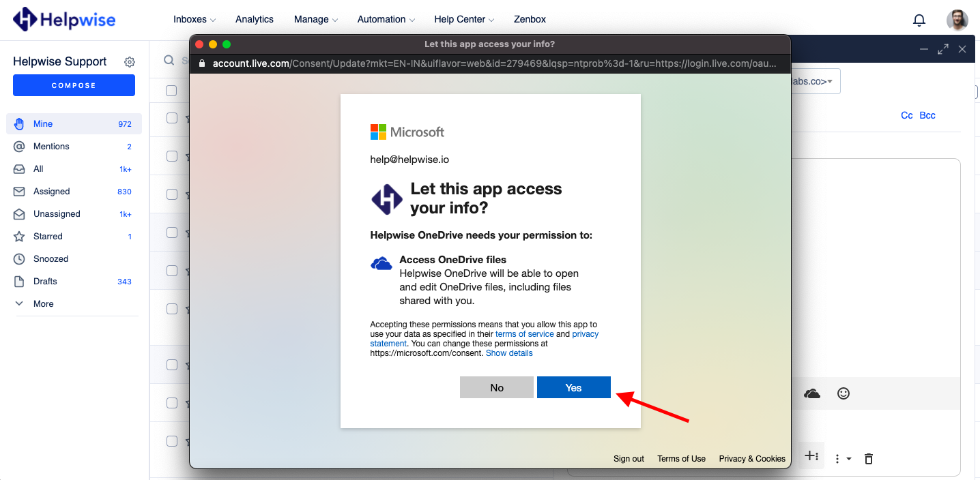Click the Helpwise logo

(63, 19)
